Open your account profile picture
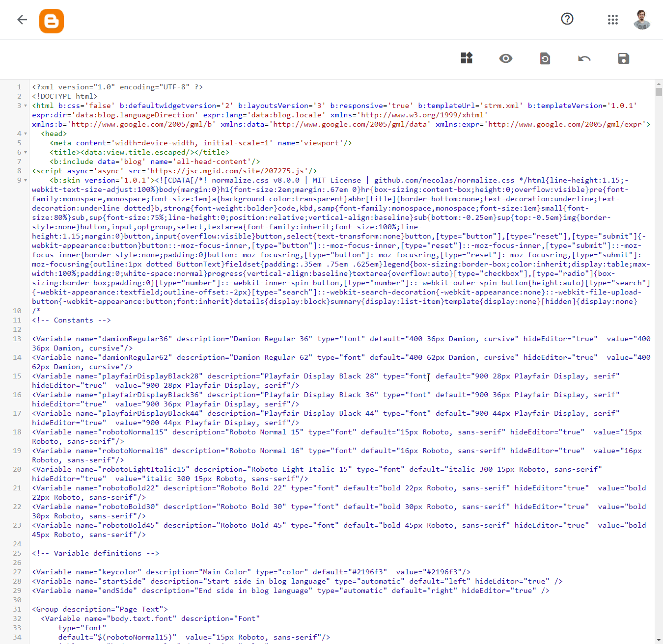The image size is (663, 644). (642, 20)
